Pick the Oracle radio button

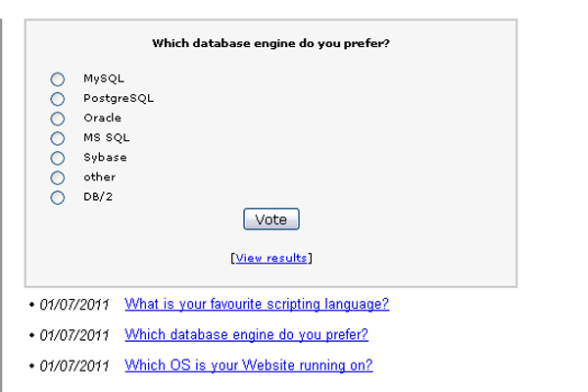pos(58,119)
